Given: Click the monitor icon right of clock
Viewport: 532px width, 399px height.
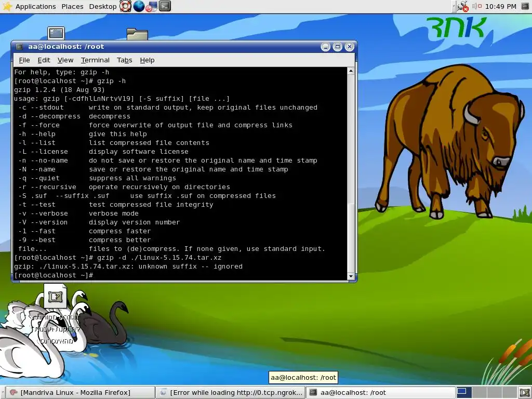Looking at the screenshot, I should pyautogui.click(x=525, y=6).
